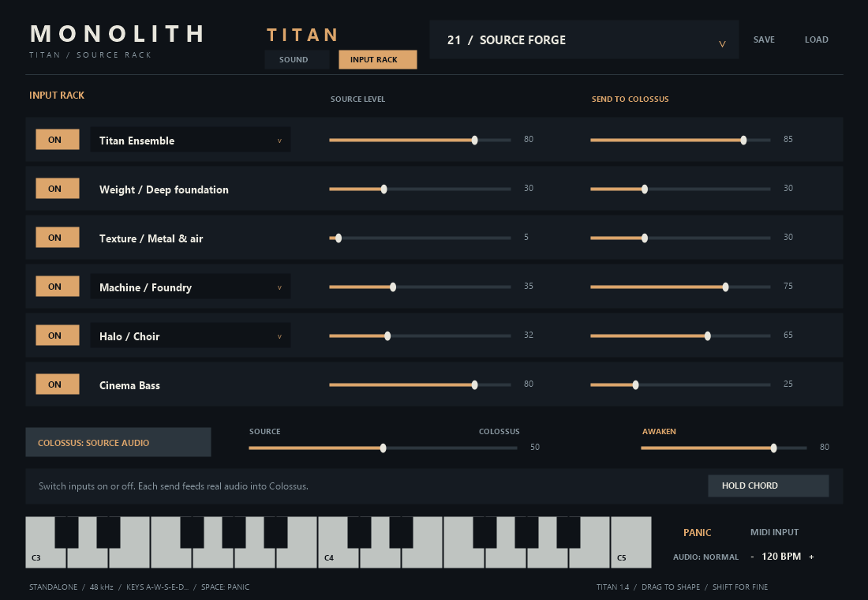
Task: Open the Machine / Foundry source dropdown
Action: (x=190, y=287)
